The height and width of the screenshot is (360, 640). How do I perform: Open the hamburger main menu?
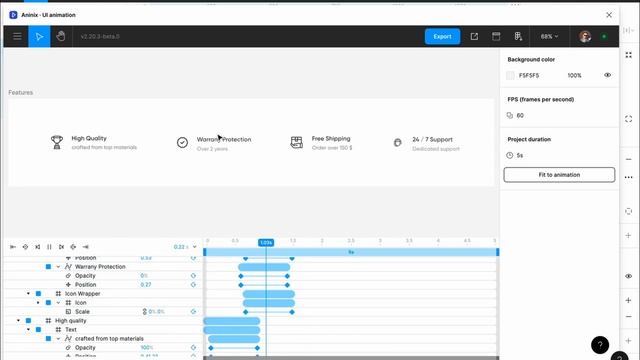pyautogui.click(x=17, y=36)
